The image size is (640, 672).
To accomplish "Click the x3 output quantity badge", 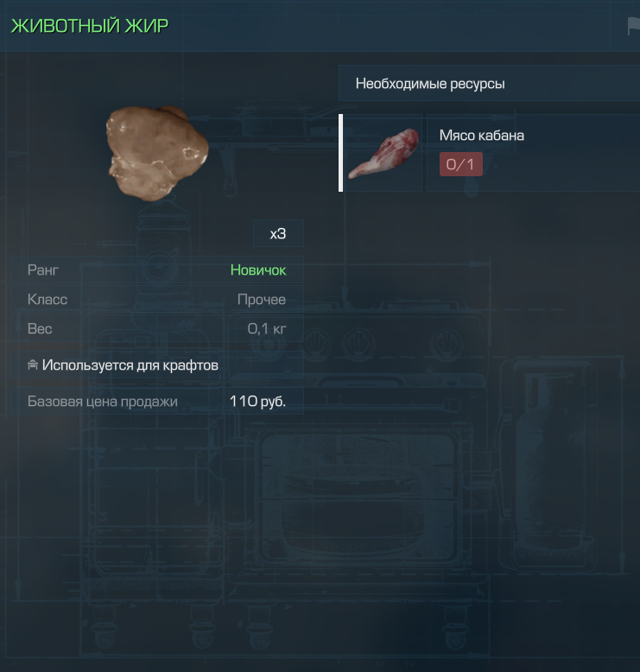I will (x=278, y=233).
